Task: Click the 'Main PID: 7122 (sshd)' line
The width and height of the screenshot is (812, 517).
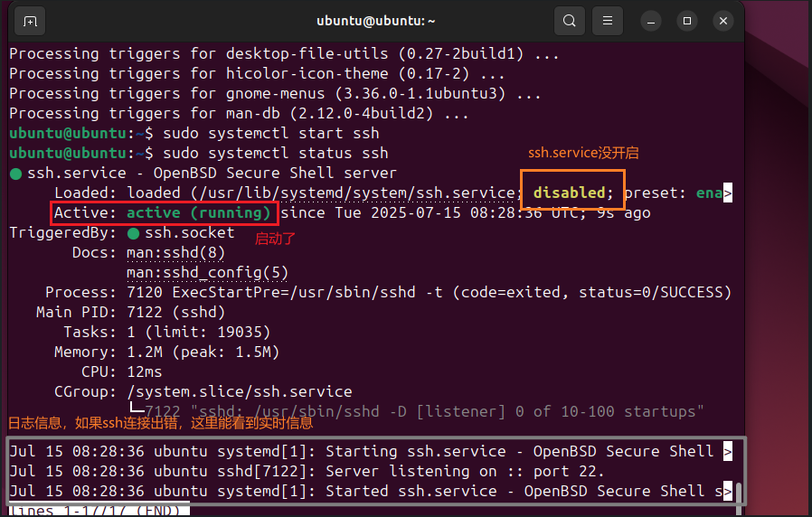Action: pos(131,313)
